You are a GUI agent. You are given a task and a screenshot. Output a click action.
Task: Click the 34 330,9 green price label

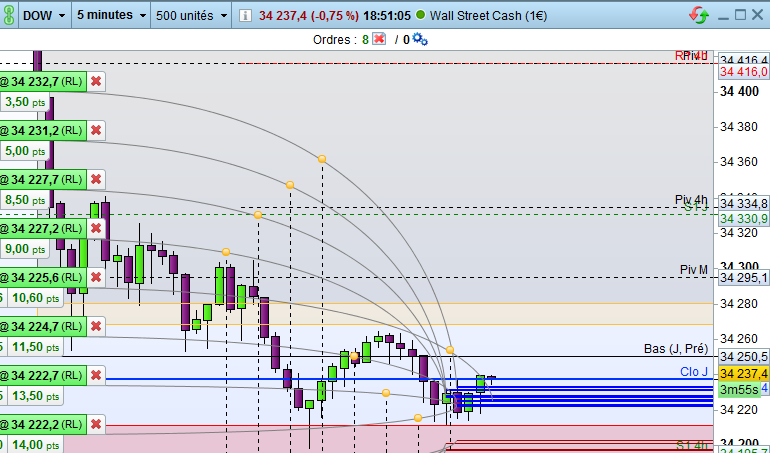tap(743, 219)
